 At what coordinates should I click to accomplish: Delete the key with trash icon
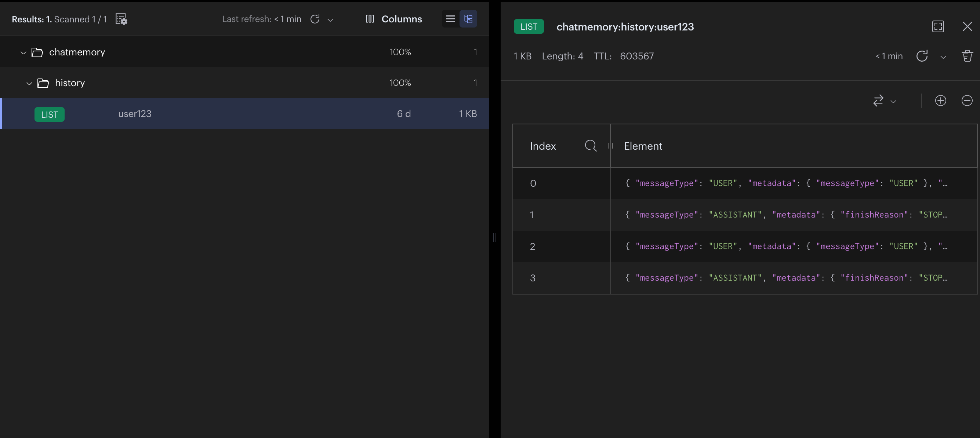967,56
